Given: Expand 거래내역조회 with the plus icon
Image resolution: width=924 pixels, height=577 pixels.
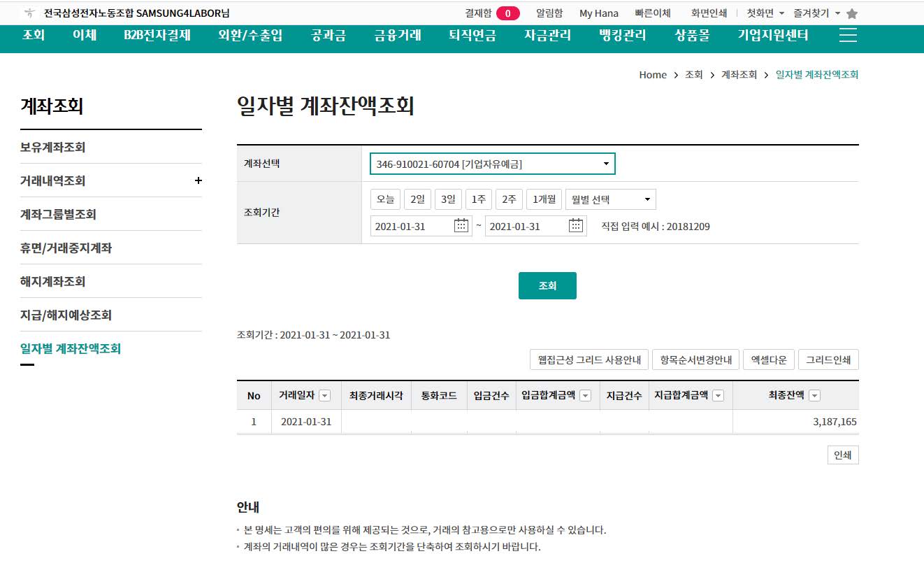Looking at the screenshot, I should tap(198, 180).
